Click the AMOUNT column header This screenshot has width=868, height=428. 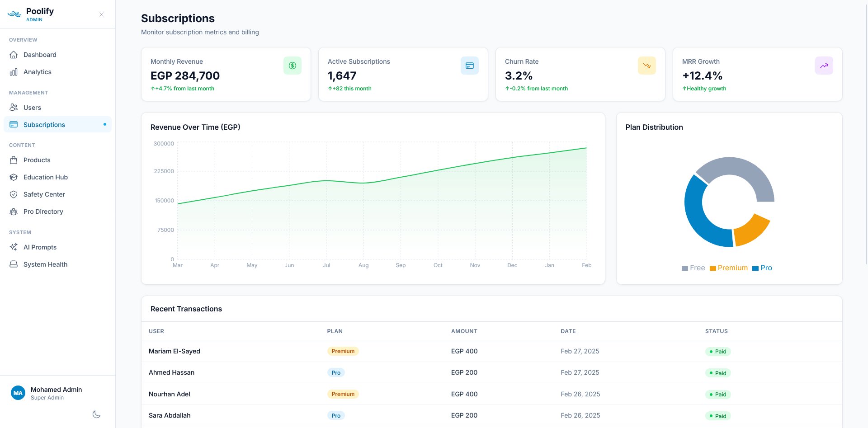(x=464, y=331)
